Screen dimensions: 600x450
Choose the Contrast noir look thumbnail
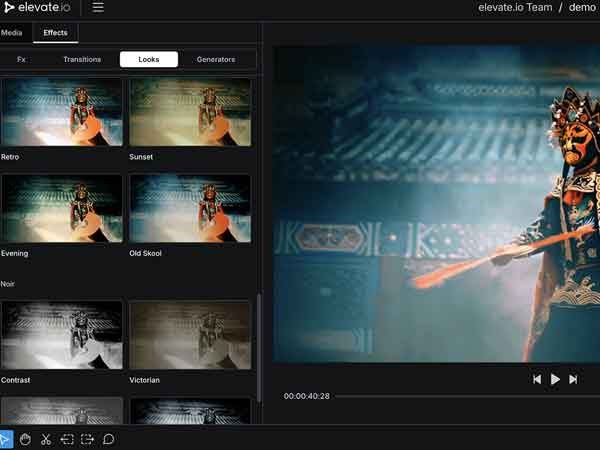(61, 335)
